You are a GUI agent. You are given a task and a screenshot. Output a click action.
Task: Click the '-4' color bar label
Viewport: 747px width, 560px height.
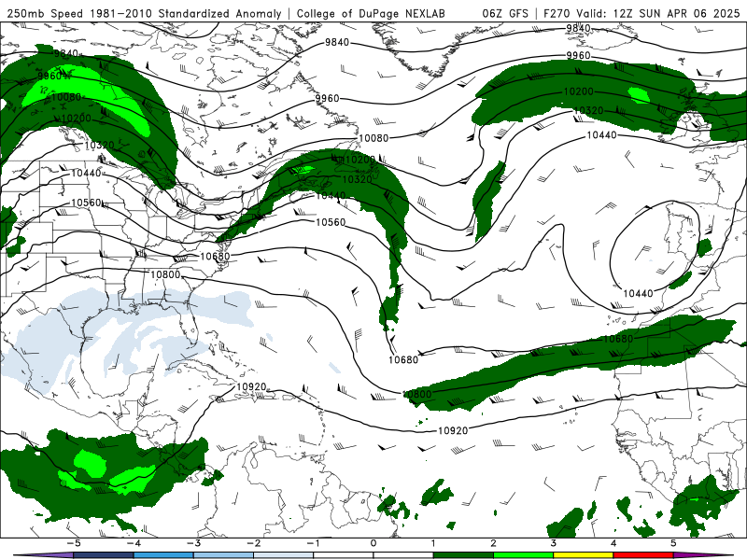[134, 543]
